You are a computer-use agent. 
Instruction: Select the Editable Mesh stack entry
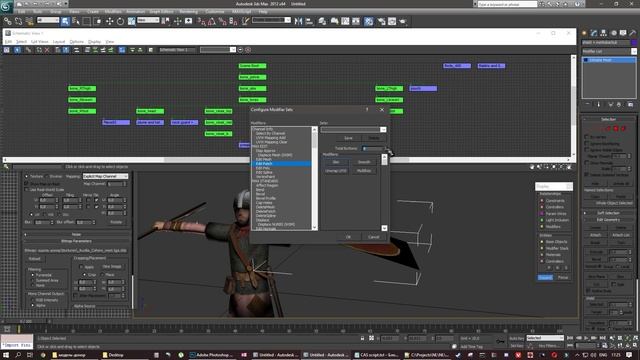609,60
